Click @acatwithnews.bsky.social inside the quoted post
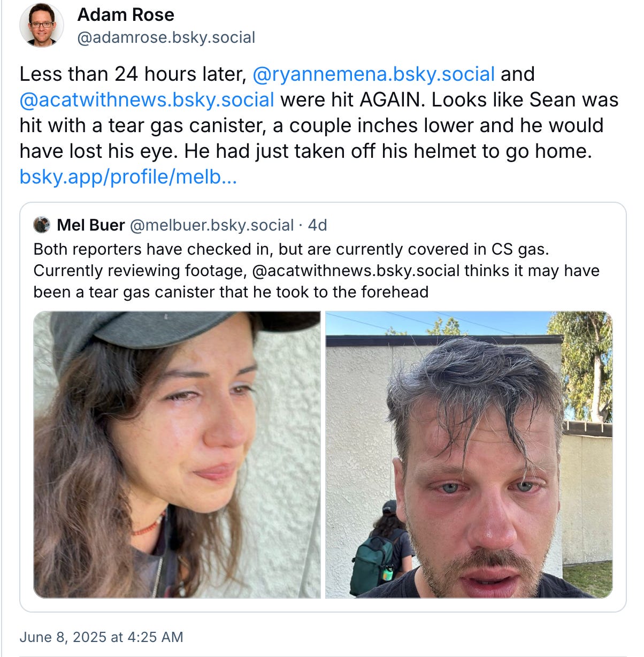The height and width of the screenshot is (657, 644). (355, 271)
